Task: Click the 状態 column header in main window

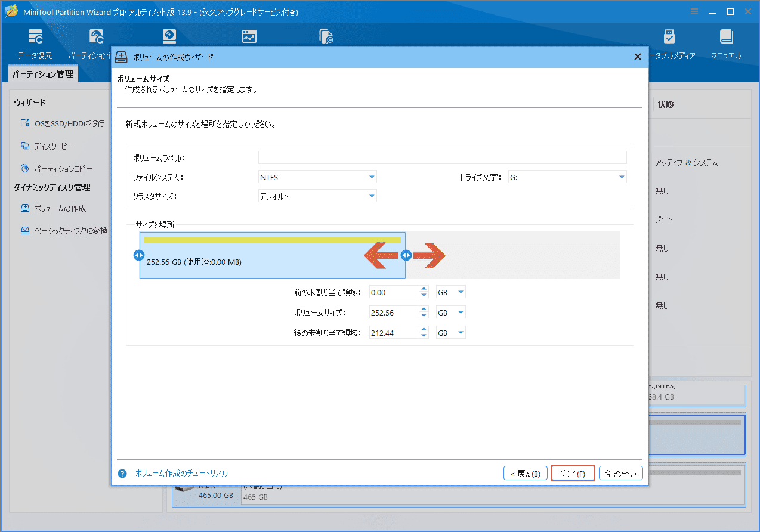Action: point(666,104)
